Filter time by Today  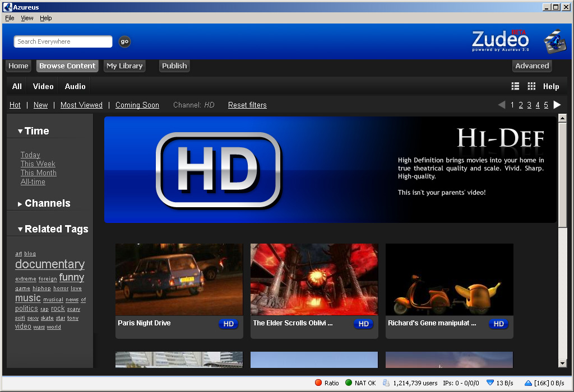pyautogui.click(x=30, y=155)
